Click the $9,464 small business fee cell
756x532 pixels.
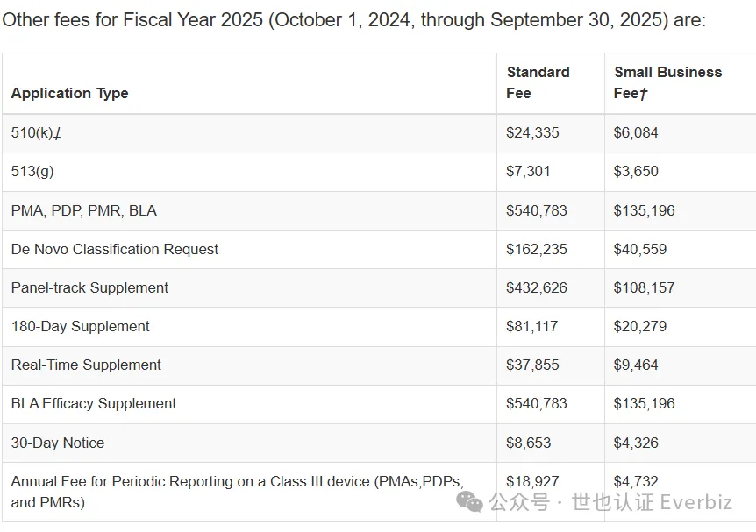click(x=636, y=365)
